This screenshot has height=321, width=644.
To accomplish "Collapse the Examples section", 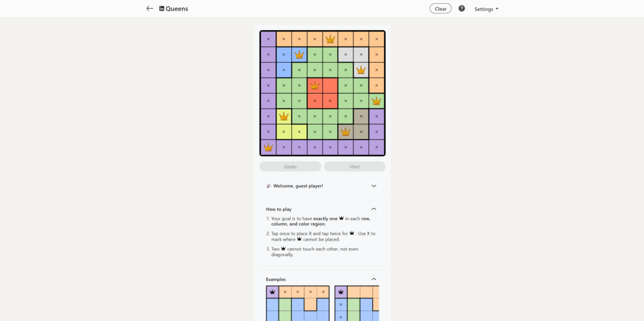I will click(374, 279).
